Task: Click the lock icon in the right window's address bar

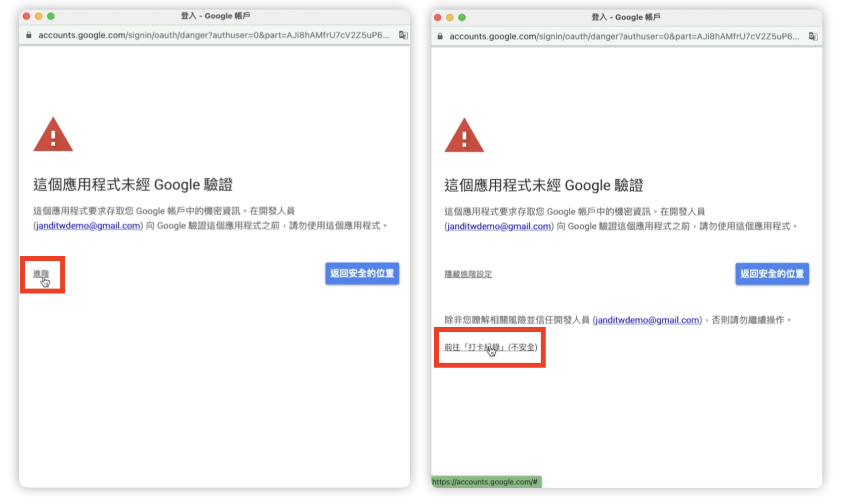Action: pyautogui.click(x=440, y=36)
